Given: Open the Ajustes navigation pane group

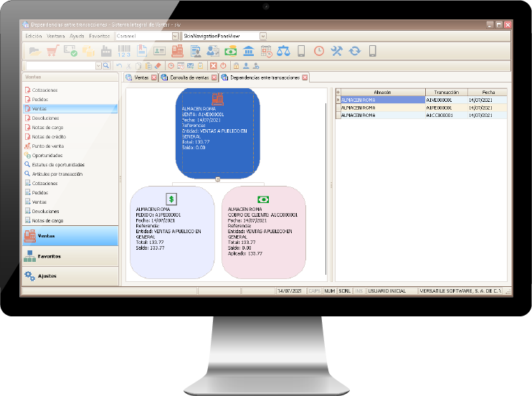Looking at the screenshot, I should coord(70,275).
